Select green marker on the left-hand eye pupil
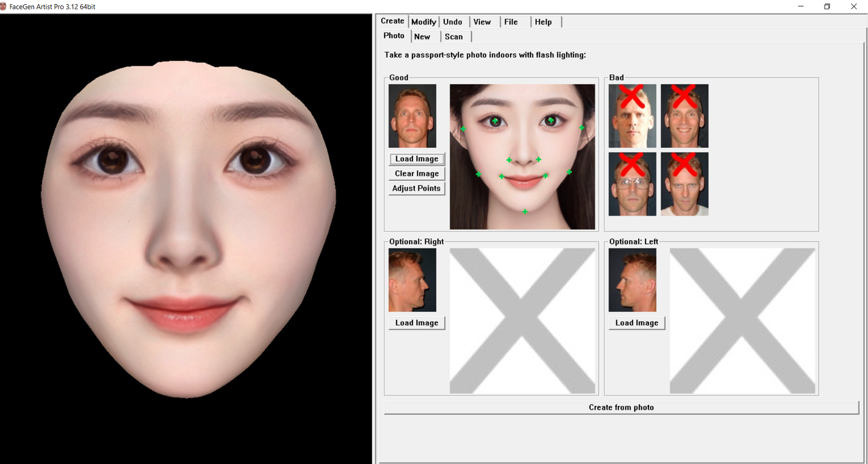This screenshot has height=464, width=868. [x=495, y=121]
